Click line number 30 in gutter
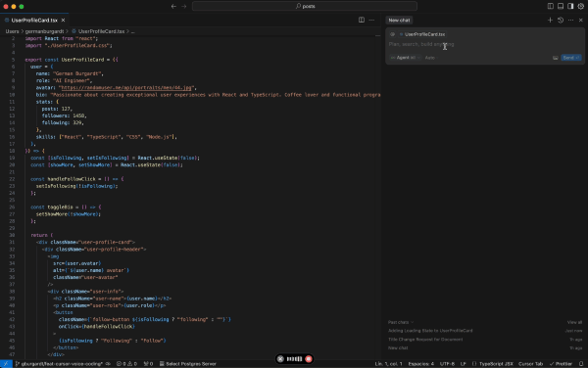 pyautogui.click(x=12, y=235)
